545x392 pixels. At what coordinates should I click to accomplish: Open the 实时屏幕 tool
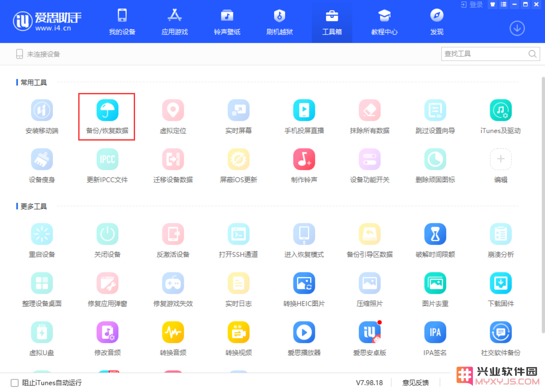tap(239, 117)
